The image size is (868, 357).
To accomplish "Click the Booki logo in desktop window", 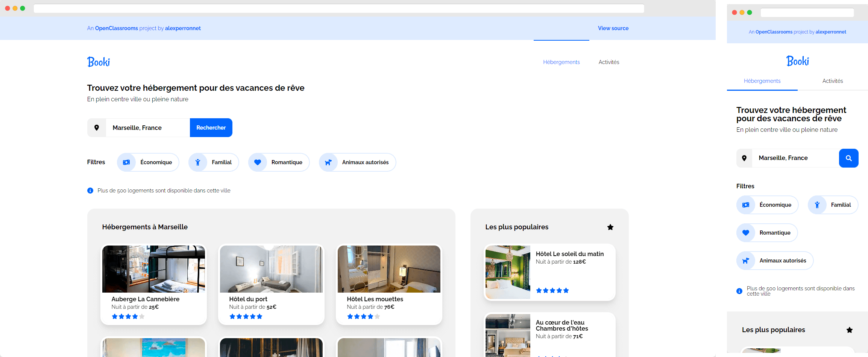I will [99, 62].
